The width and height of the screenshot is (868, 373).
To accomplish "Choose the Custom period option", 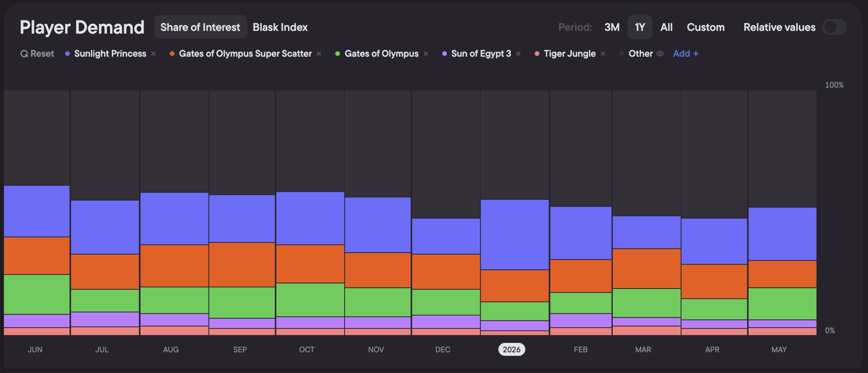I will click(x=706, y=27).
